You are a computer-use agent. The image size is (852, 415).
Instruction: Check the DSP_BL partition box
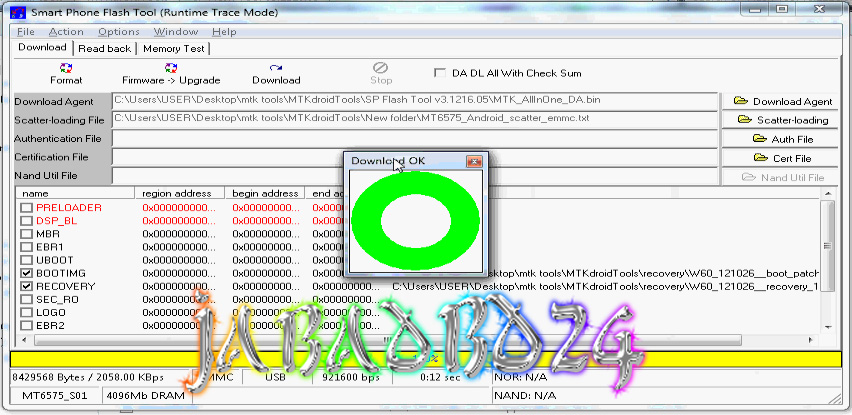point(26,221)
